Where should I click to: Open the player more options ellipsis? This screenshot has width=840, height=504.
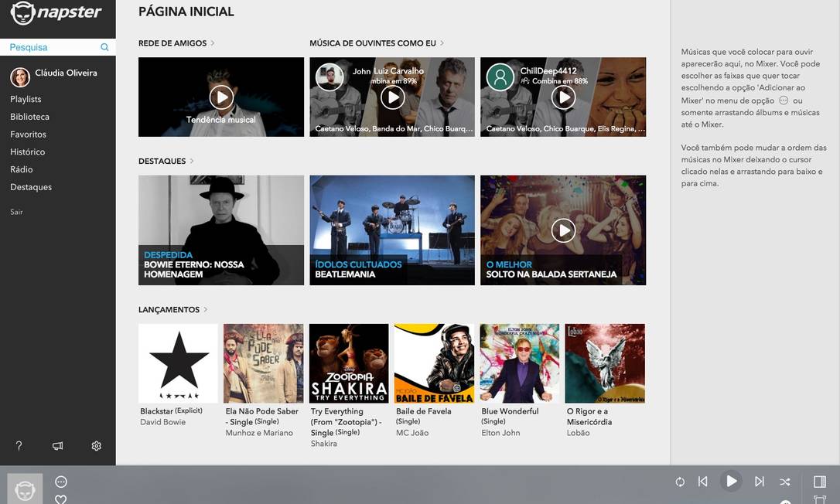coord(61,482)
